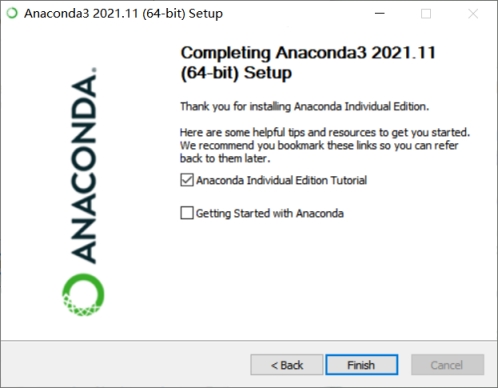Click the 'Getting Started with Anaconda' label text
Image resolution: width=499 pixels, height=388 pixels.
(270, 213)
